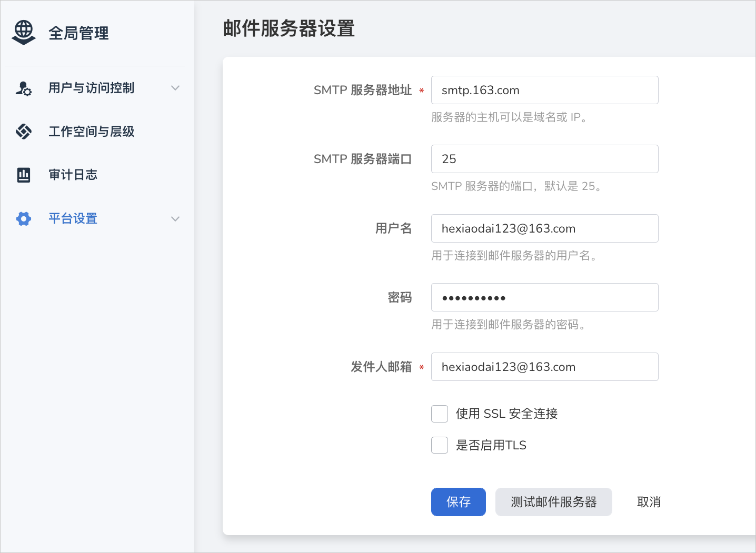Expand 用户与访问控制 chevron
This screenshot has height=553, width=756.
175,88
